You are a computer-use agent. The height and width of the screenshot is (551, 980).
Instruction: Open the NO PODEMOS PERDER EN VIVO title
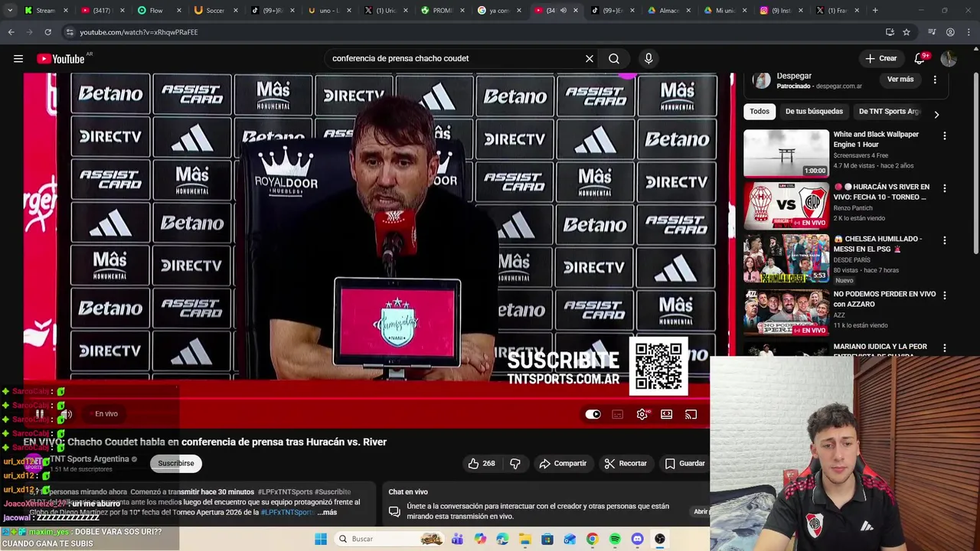(884, 298)
